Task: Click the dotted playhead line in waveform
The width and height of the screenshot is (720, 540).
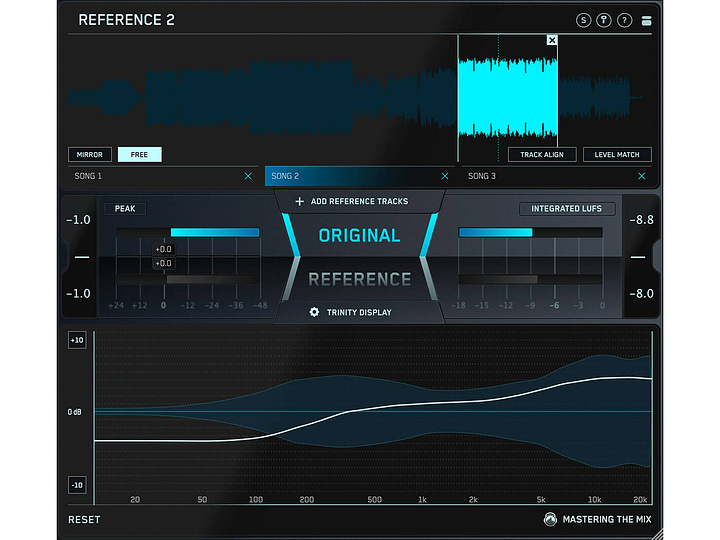Action: tap(499, 99)
